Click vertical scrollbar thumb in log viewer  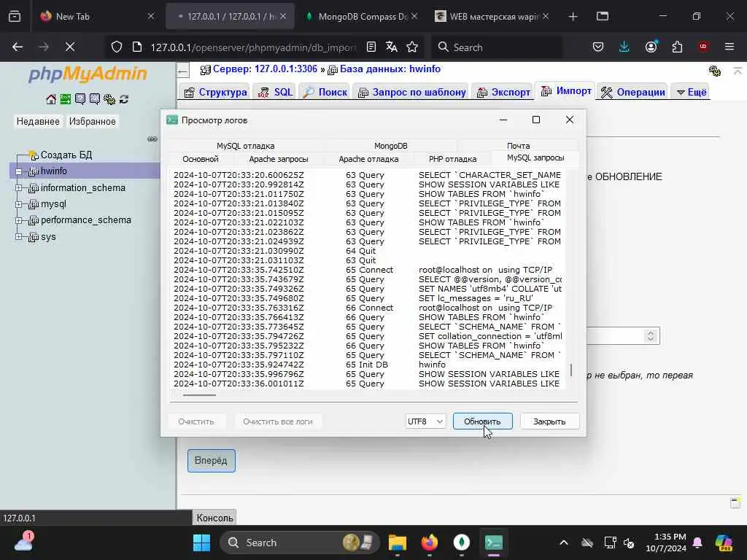(x=571, y=370)
